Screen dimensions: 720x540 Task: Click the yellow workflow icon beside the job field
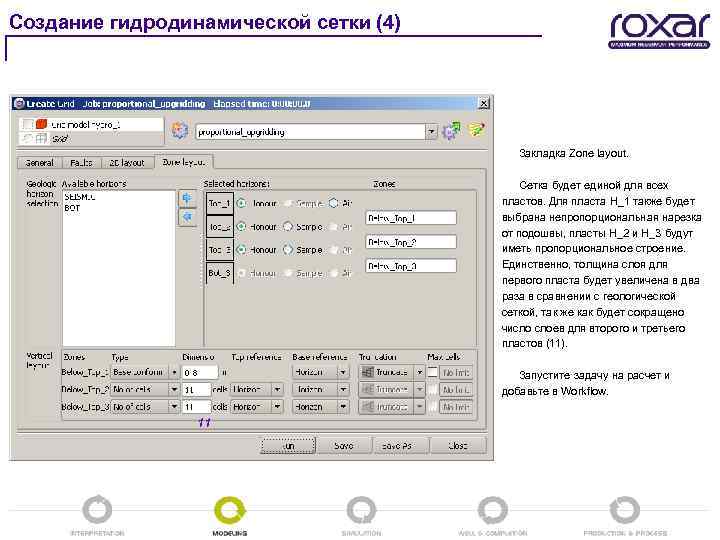pyautogui.click(x=476, y=129)
